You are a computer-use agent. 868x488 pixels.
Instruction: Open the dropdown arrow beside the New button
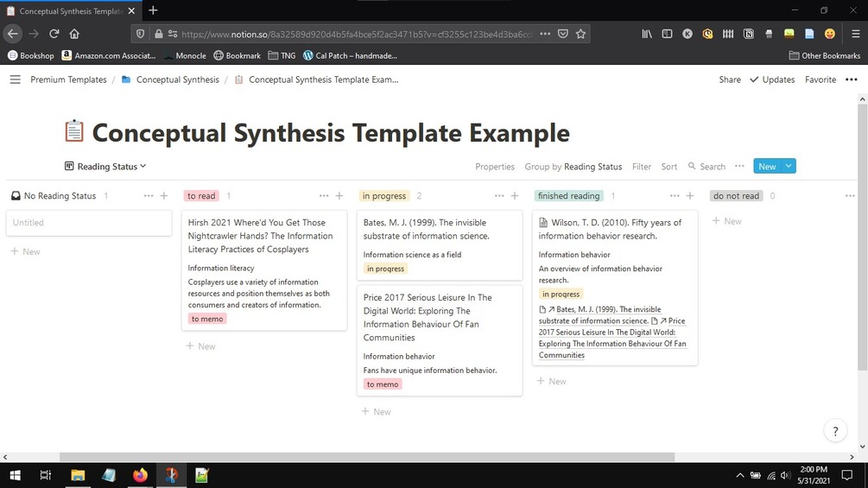[x=789, y=166]
